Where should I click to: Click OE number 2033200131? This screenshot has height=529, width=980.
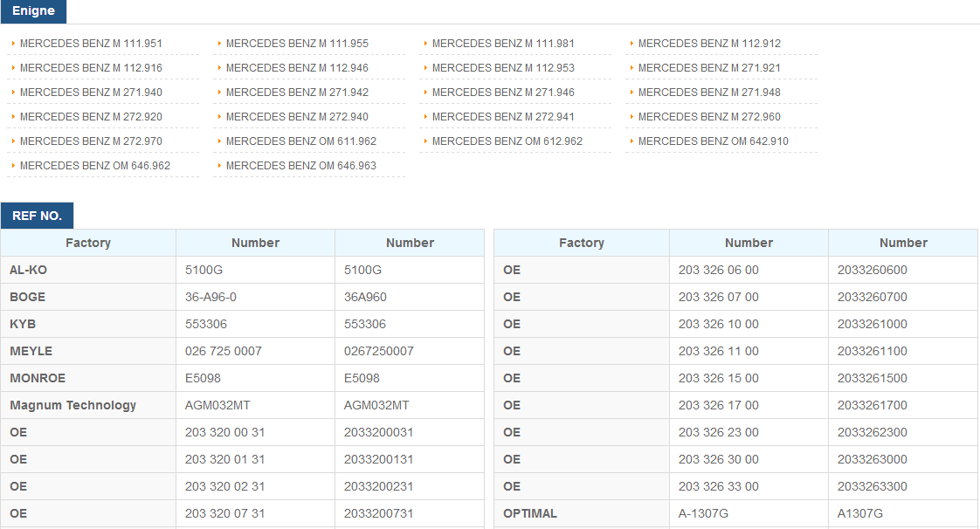click(410, 459)
